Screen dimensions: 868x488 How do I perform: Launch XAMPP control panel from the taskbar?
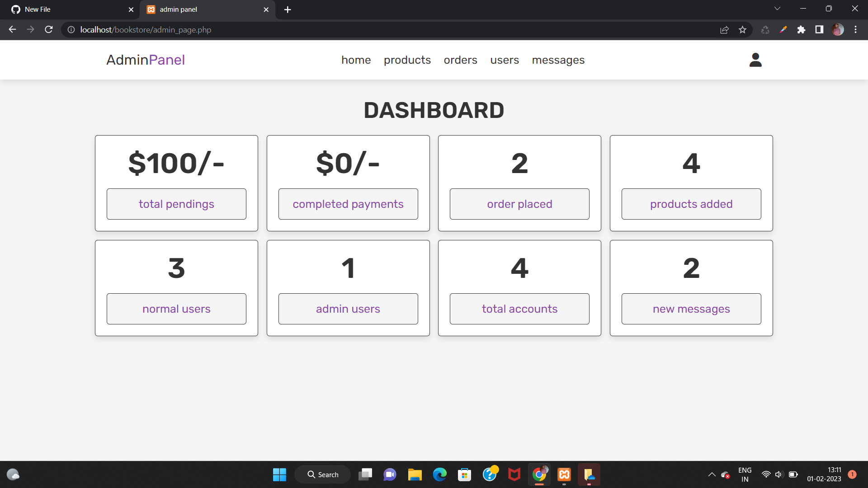tap(564, 474)
